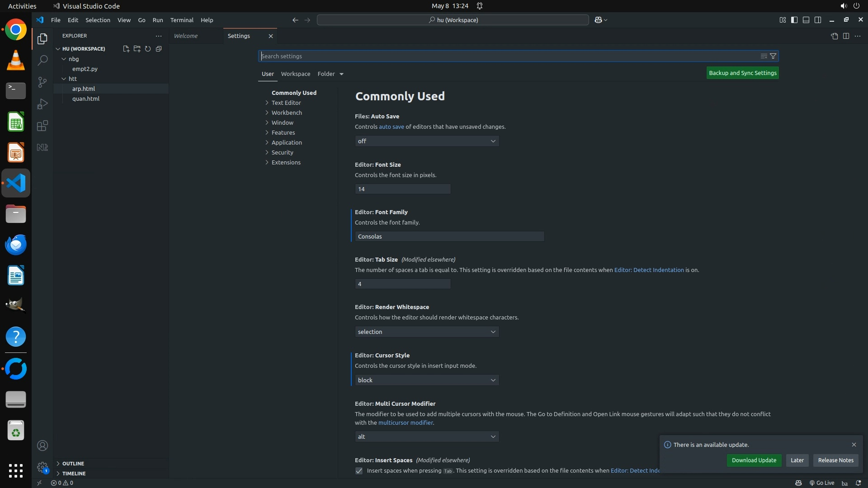Open the Terminal menu

point(182,20)
